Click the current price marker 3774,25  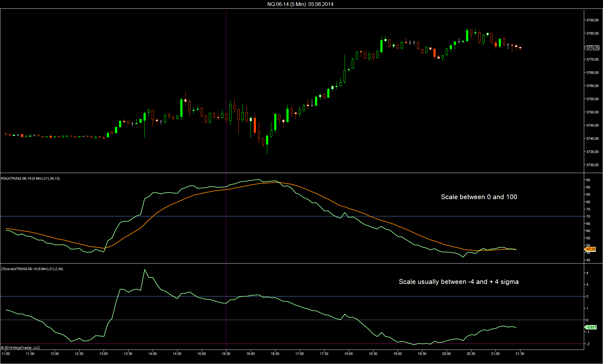click(x=592, y=48)
